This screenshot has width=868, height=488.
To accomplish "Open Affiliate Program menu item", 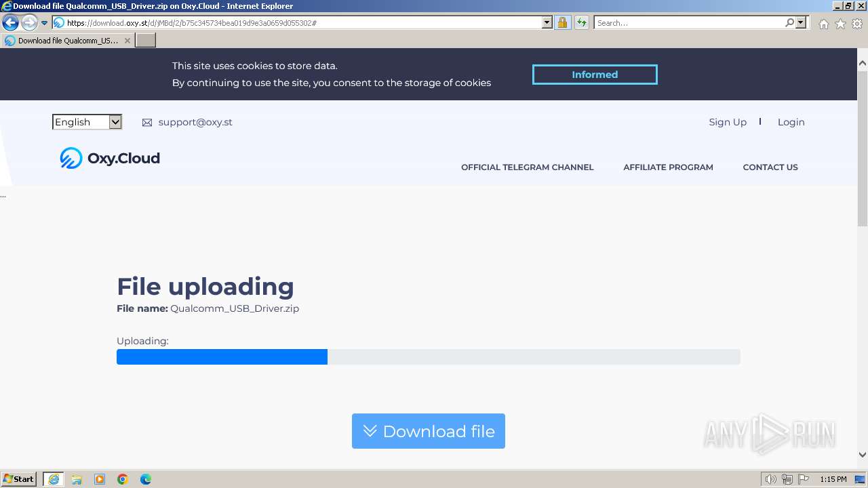I will (668, 167).
